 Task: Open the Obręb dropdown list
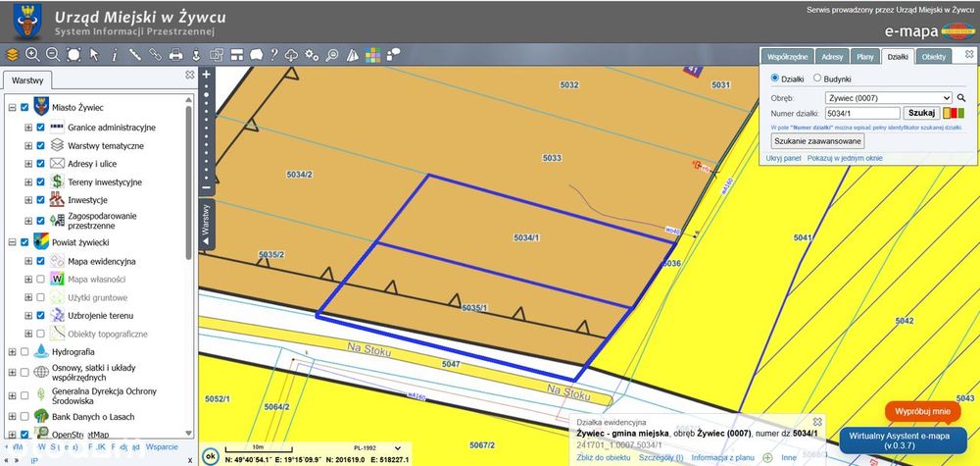(x=888, y=98)
